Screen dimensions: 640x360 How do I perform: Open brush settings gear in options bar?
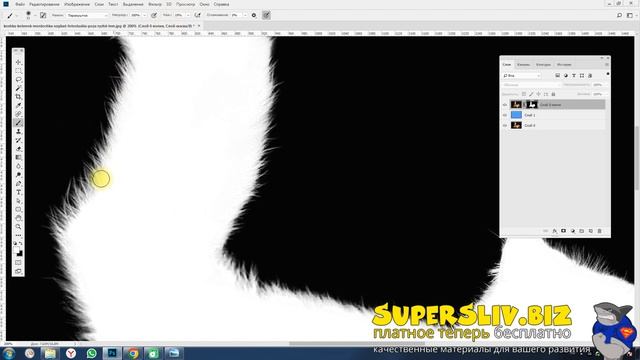click(x=254, y=15)
